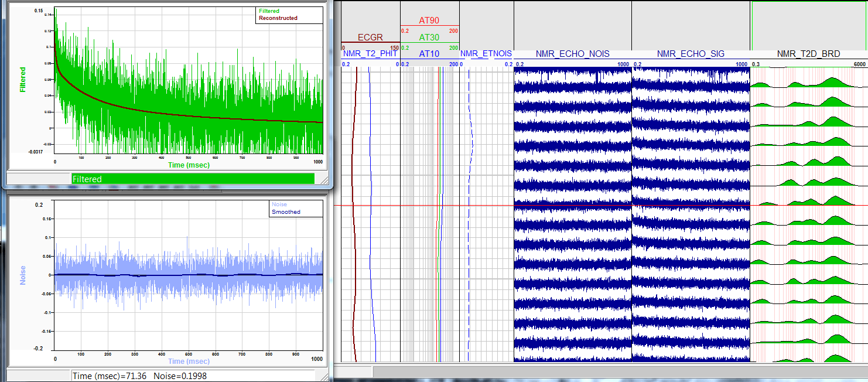The image size is (868, 382).
Task: Select the AT30 curve header
Action: pyautogui.click(x=429, y=37)
